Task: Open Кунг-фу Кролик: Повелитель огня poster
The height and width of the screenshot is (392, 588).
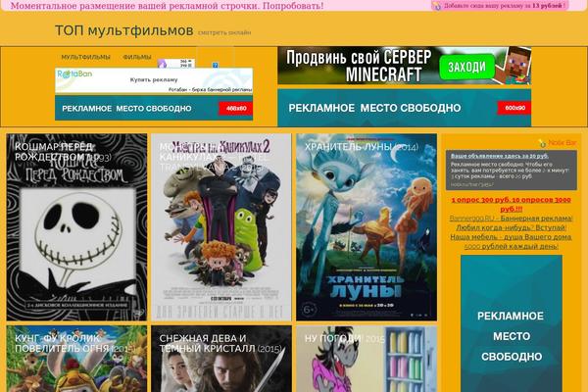Action: [x=76, y=359]
